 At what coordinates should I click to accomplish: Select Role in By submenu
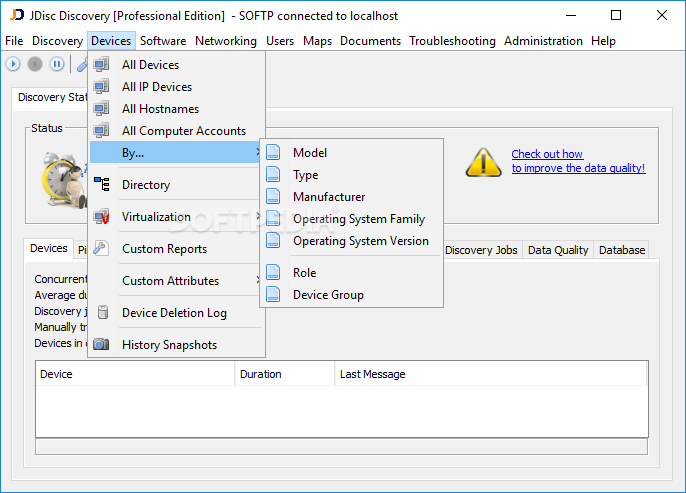351,272
